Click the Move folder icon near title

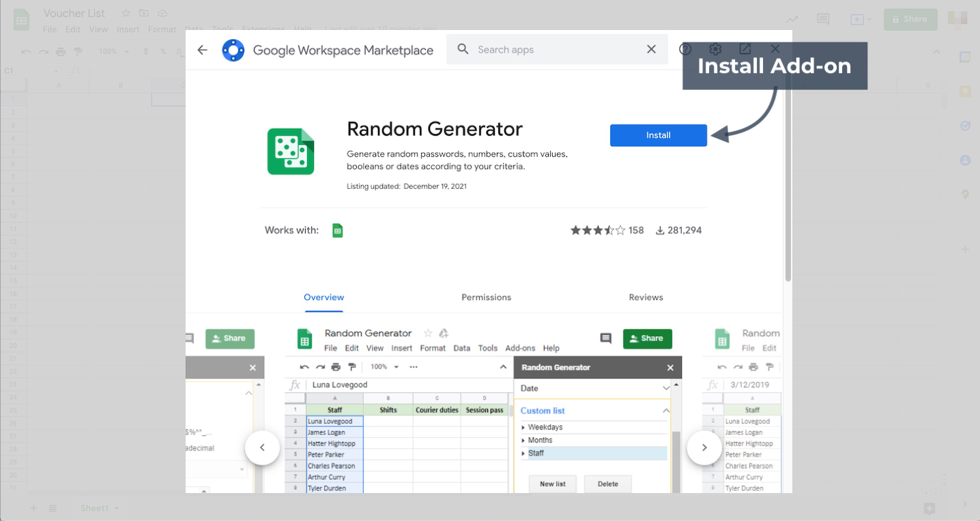(x=143, y=14)
